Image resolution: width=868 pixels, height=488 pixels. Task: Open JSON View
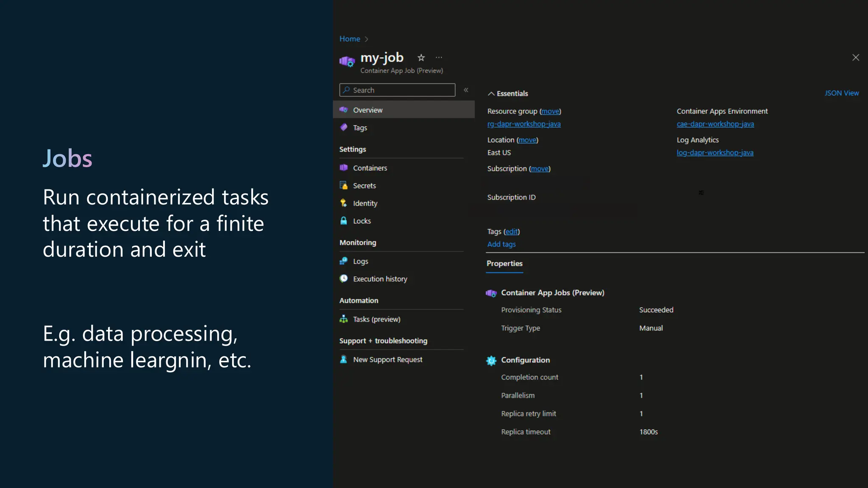click(x=841, y=93)
